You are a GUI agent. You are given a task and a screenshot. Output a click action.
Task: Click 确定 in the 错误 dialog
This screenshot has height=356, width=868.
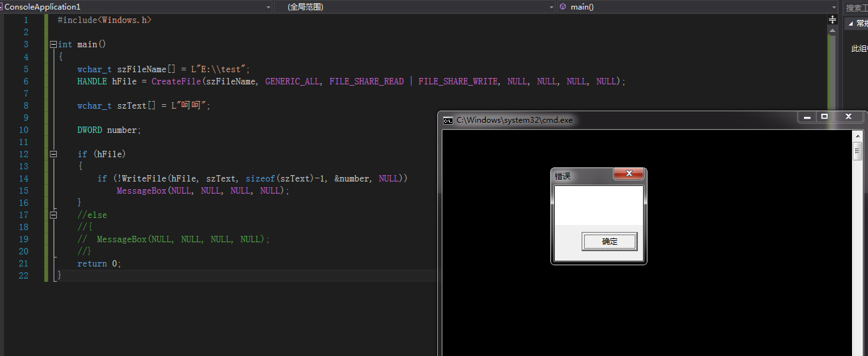[x=610, y=242]
